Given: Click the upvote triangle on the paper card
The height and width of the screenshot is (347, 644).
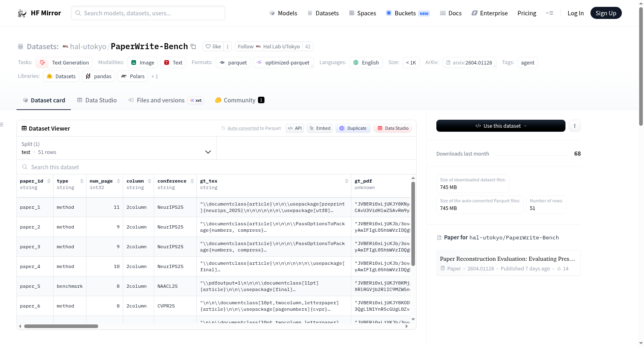Looking at the screenshot, I should coord(559,268).
